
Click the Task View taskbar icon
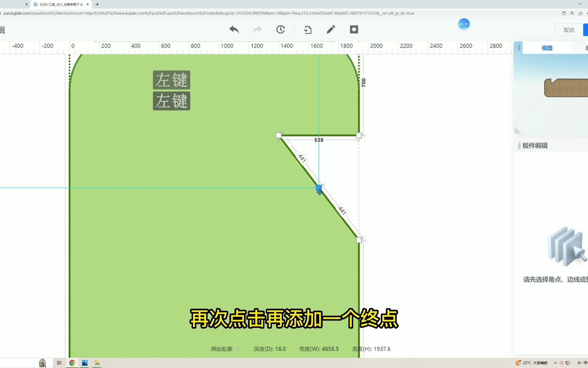pyautogui.click(x=59, y=363)
